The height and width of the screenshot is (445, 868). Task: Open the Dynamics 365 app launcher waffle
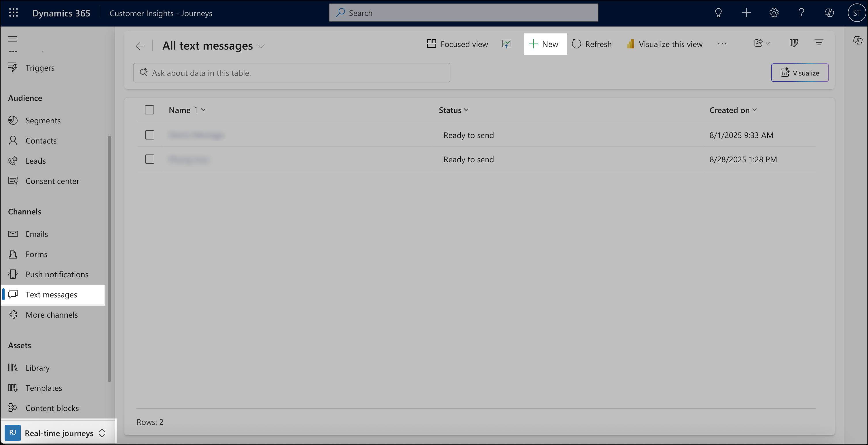14,12
